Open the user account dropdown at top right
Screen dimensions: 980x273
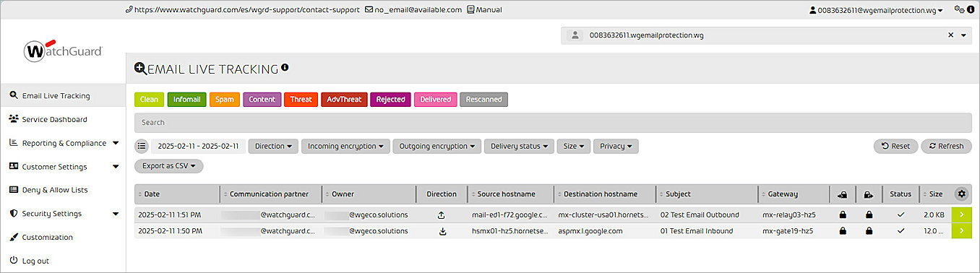click(876, 10)
